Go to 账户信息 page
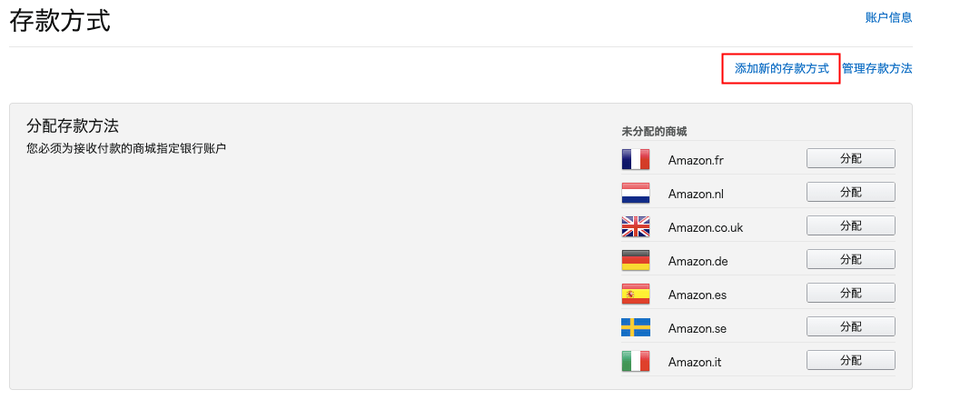 click(x=888, y=17)
